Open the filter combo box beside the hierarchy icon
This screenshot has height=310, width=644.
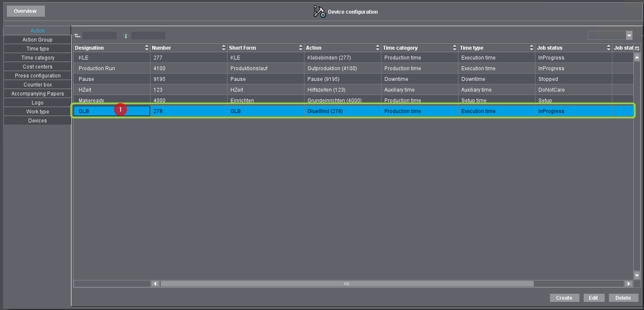coord(99,36)
